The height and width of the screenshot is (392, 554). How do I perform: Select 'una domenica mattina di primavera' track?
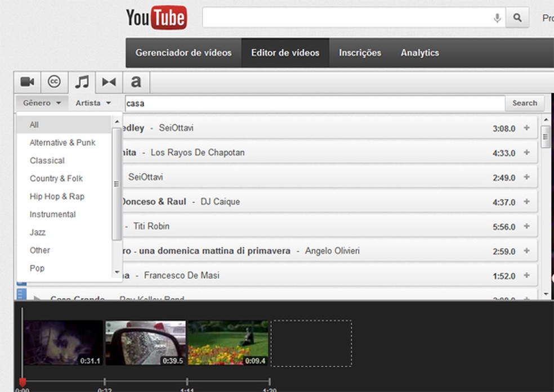click(x=329, y=250)
